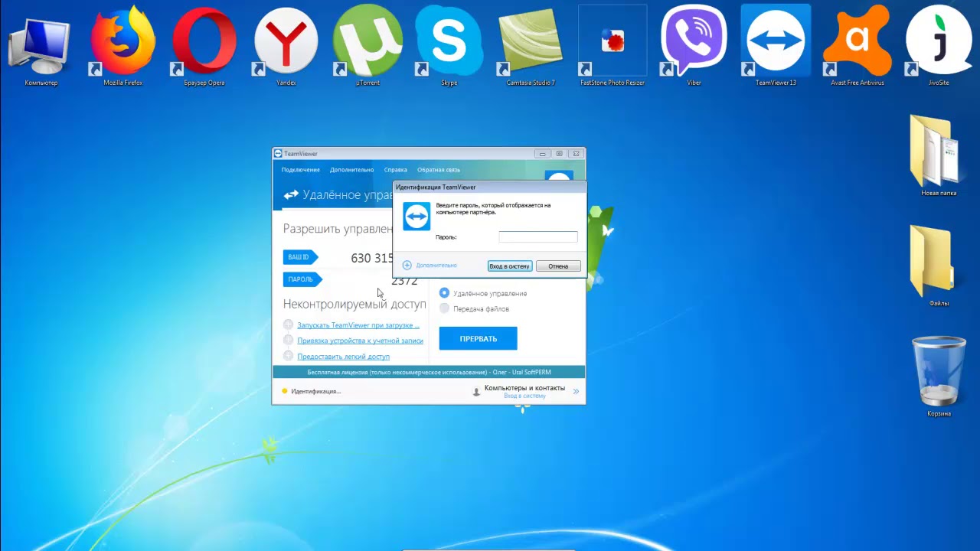
Task: Click Вход в систему link under contacts
Action: click(x=524, y=396)
